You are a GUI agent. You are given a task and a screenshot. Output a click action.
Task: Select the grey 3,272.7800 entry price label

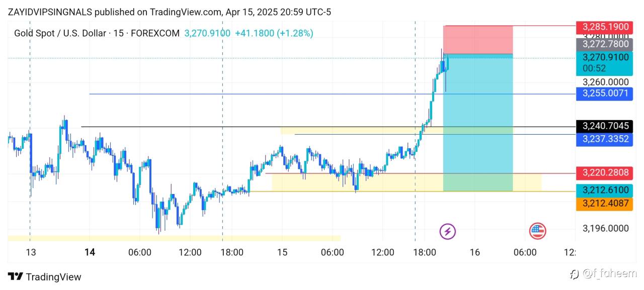pyautogui.click(x=604, y=44)
